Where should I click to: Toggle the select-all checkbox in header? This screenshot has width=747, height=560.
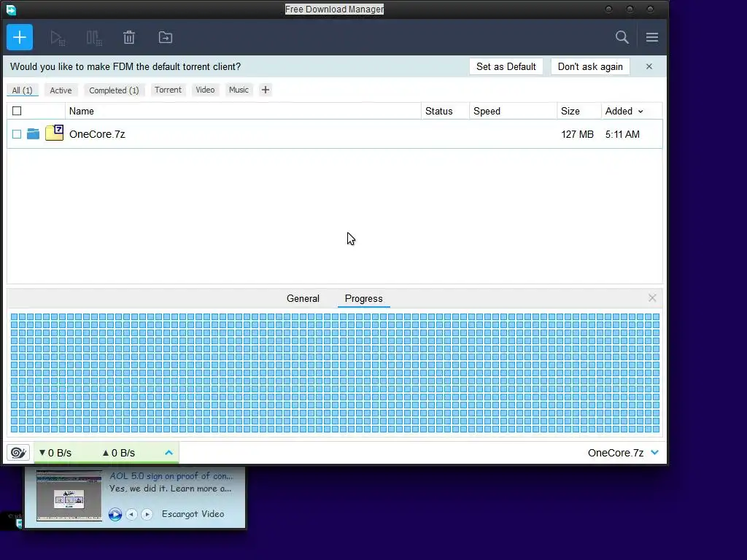click(x=17, y=111)
